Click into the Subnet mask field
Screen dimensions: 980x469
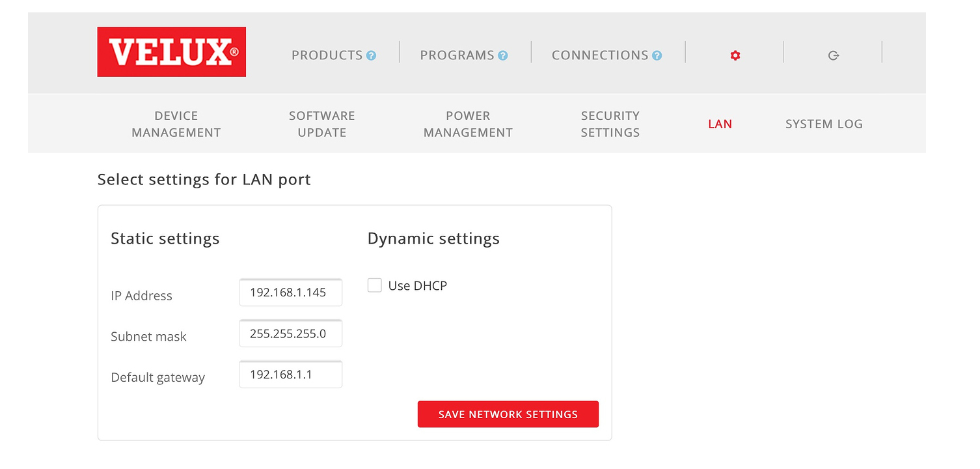coord(291,334)
